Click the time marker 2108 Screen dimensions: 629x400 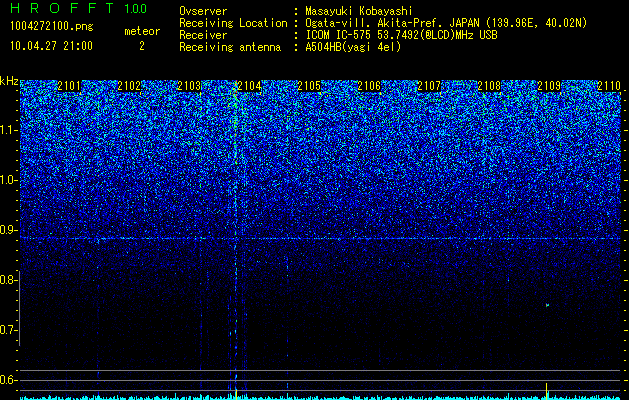(x=489, y=86)
